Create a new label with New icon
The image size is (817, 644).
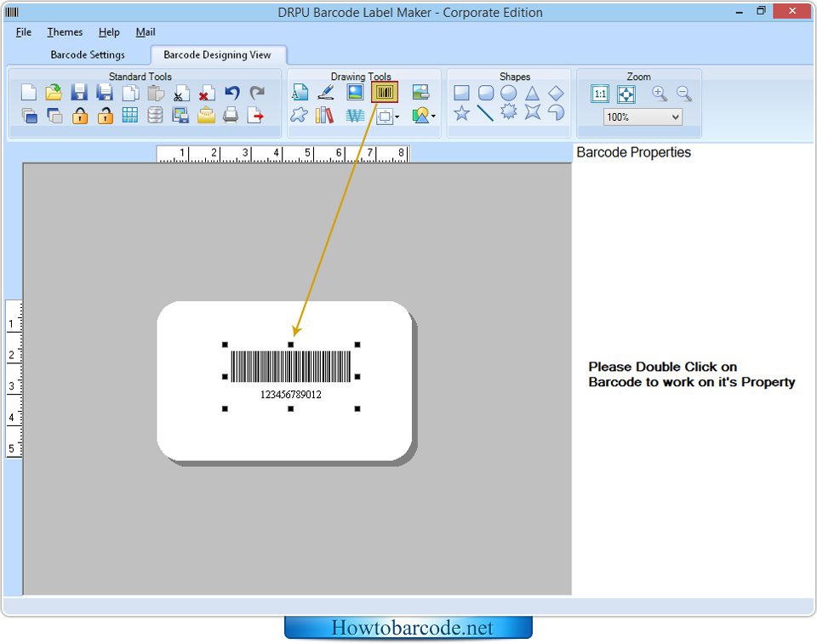(29, 93)
